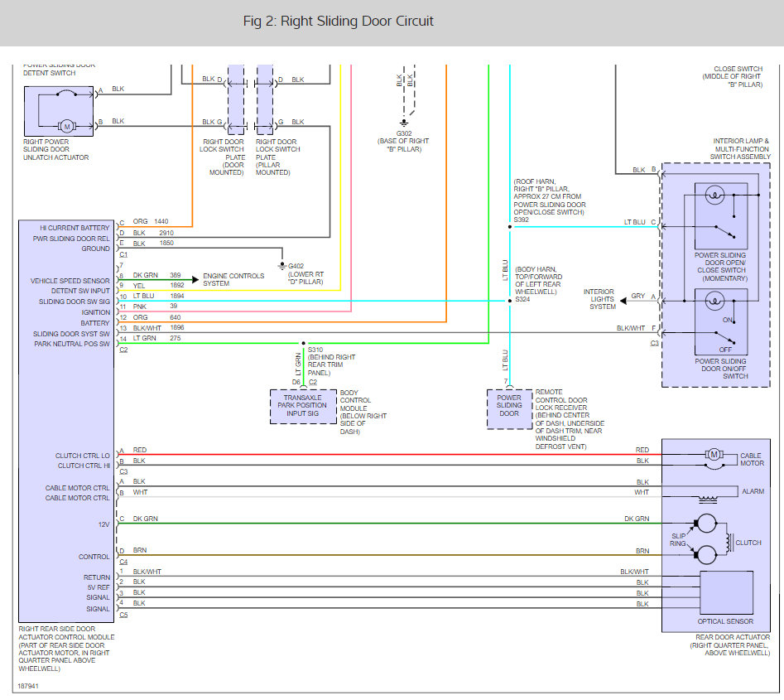
Task: Click the 'WHT' label beside Cable Motor Ctrl pin B
Action: pyautogui.click(x=141, y=492)
